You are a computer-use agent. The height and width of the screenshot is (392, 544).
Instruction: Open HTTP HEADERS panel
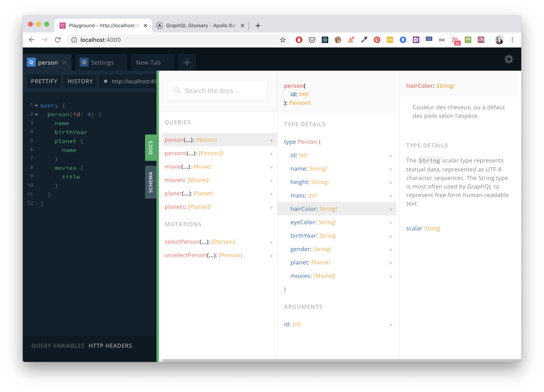click(110, 346)
